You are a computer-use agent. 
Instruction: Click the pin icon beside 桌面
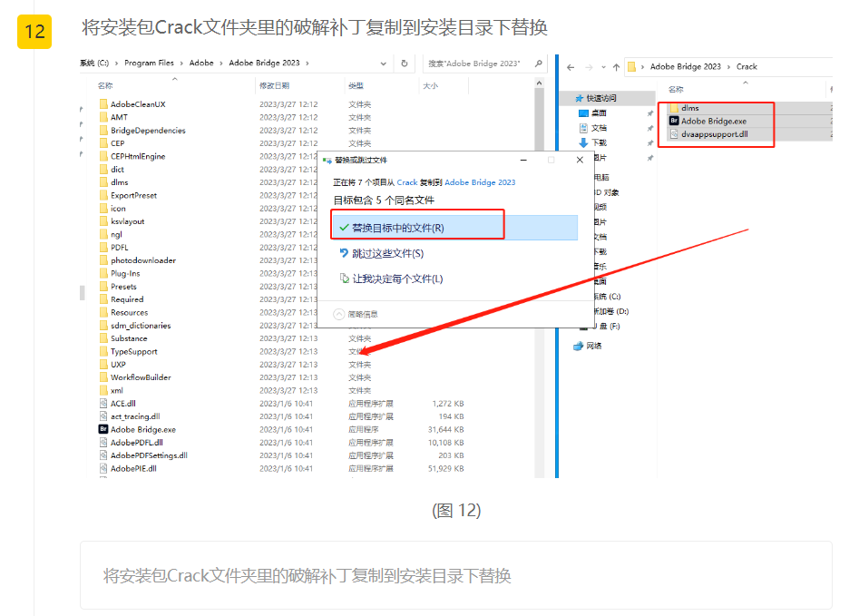(x=649, y=113)
